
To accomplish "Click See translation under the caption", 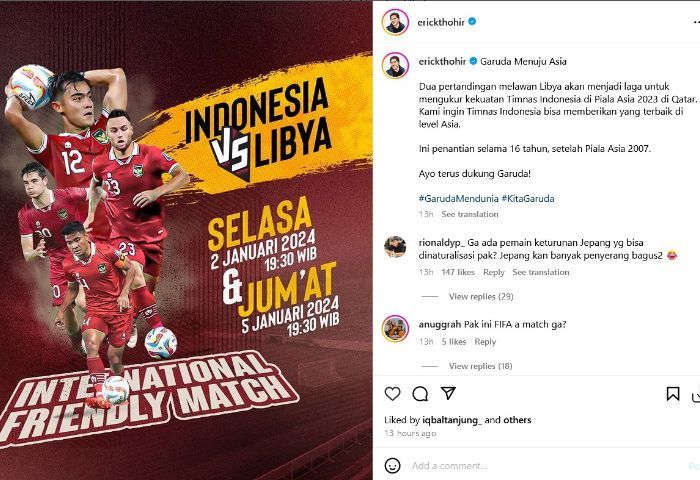I will pos(470,214).
